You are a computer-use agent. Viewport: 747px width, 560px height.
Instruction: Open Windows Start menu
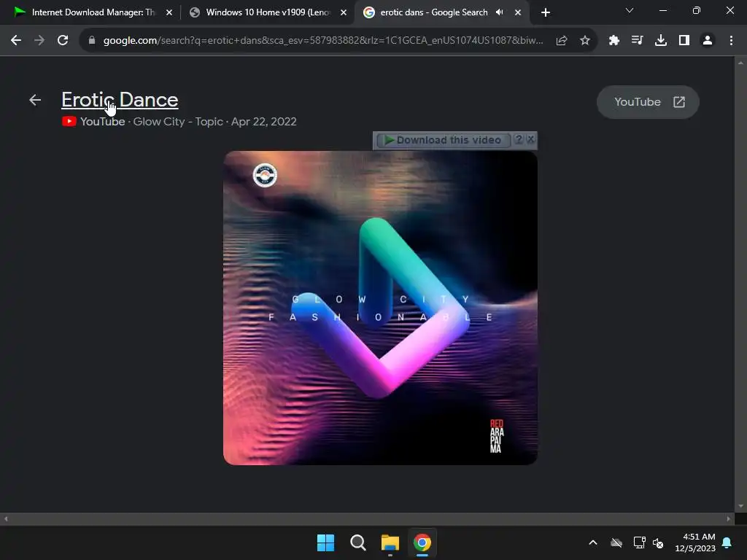(326, 542)
